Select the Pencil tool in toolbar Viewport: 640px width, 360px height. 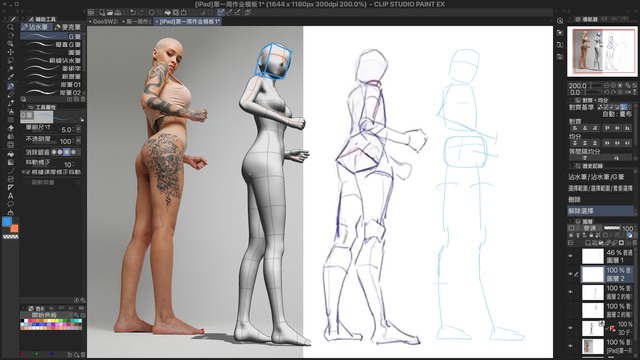(11, 94)
